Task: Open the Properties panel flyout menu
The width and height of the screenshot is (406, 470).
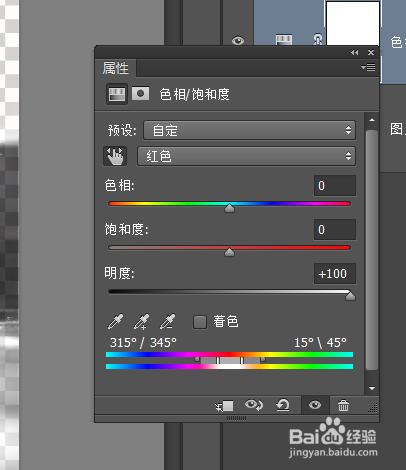Action: click(x=368, y=68)
